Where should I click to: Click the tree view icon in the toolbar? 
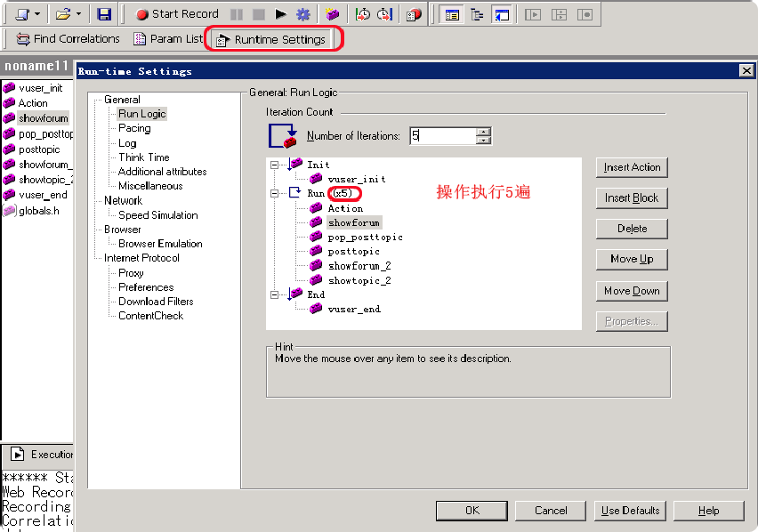pyautogui.click(x=477, y=14)
